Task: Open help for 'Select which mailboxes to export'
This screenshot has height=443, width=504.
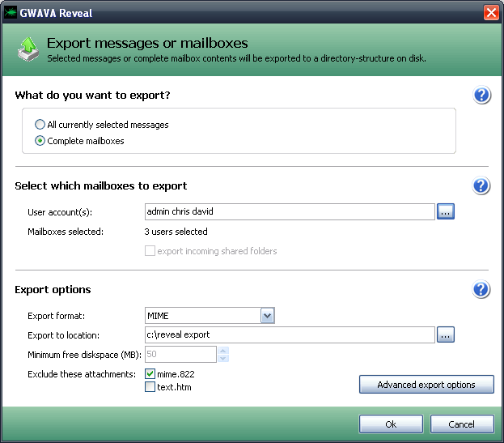Action: (481, 185)
